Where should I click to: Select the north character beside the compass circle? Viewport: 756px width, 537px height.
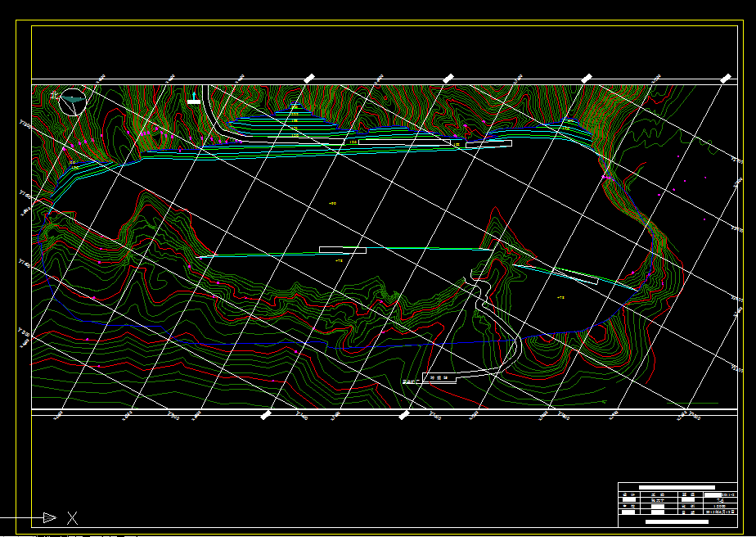click(x=54, y=96)
